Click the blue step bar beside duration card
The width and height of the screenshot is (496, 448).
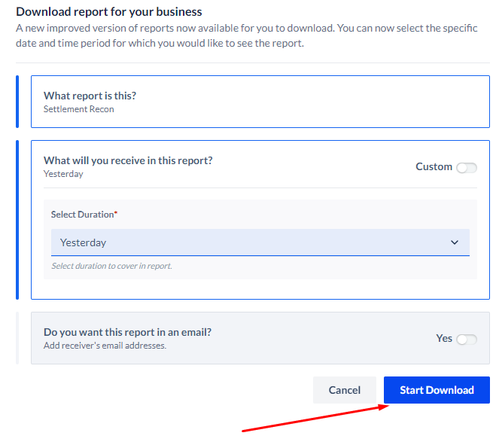[17, 220]
